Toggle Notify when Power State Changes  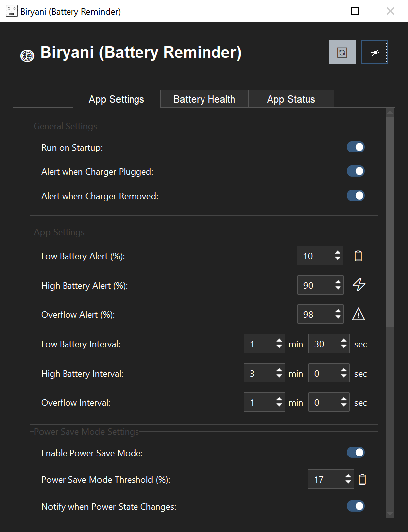click(x=355, y=506)
